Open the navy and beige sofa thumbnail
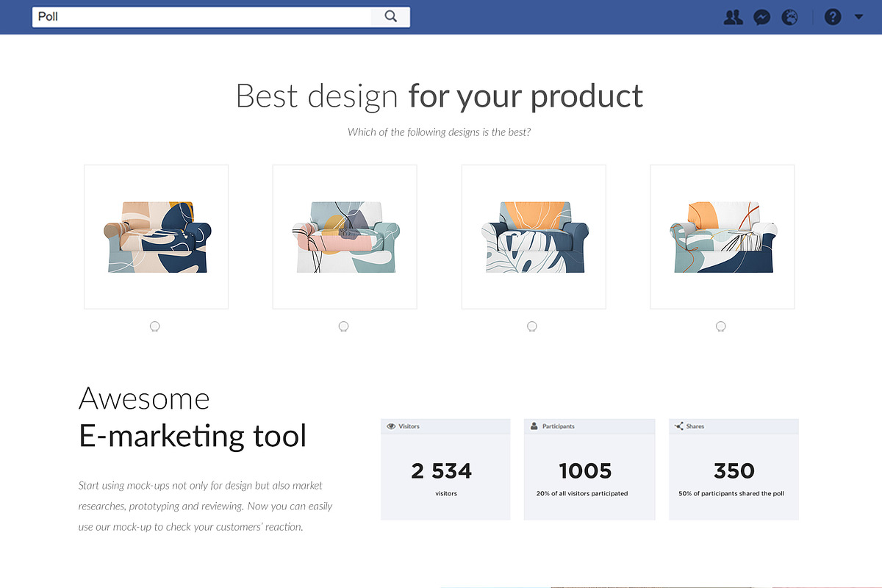Image resolution: width=882 pixels, height=588 pixels. (156, 237)
